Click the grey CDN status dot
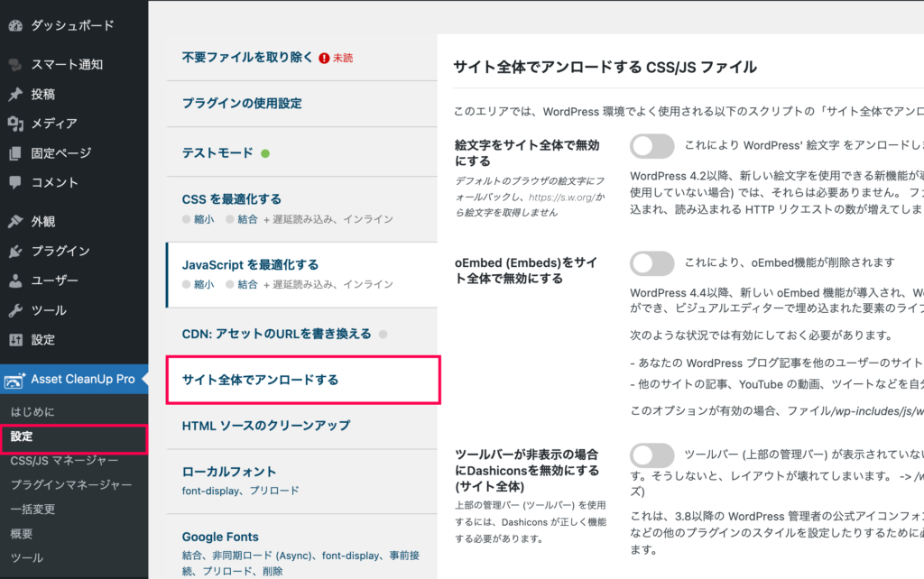 tap(383, 335)
